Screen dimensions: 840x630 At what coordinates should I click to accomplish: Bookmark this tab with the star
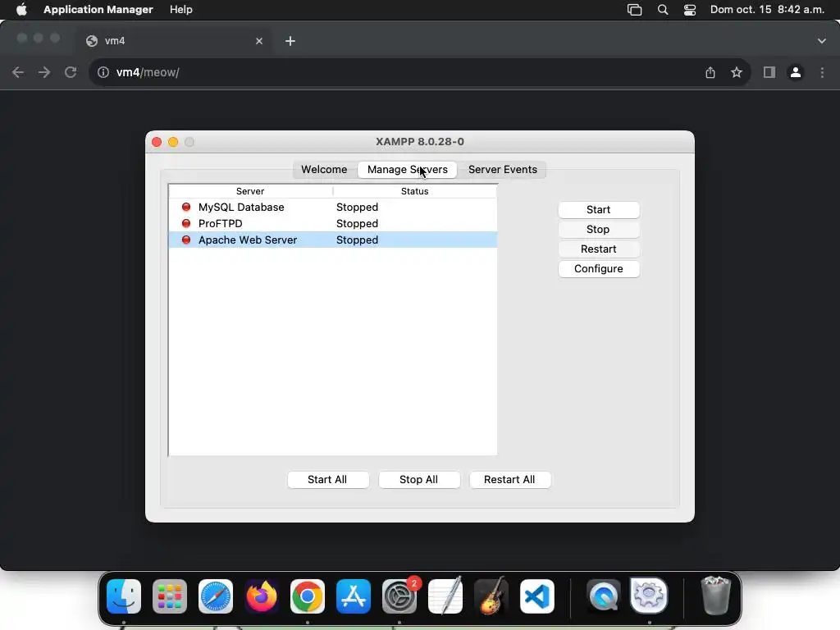(x=737, y=72)
